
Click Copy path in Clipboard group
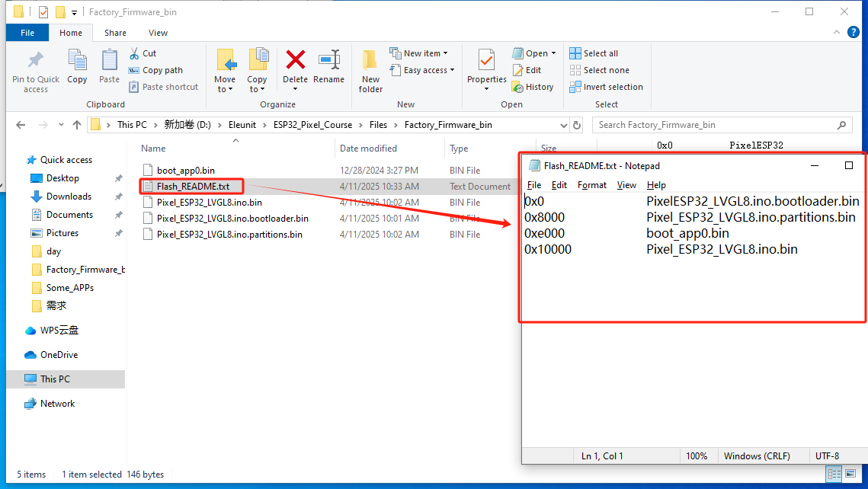(155, 70)
